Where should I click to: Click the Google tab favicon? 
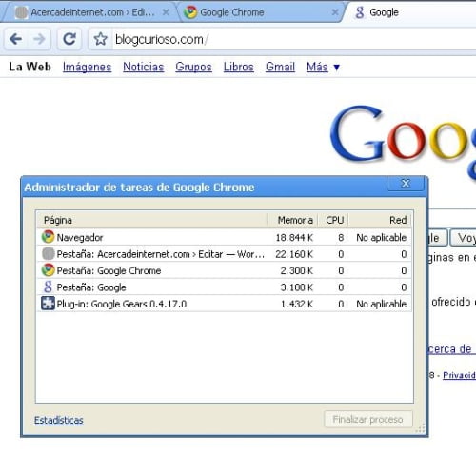coord(360,12)
